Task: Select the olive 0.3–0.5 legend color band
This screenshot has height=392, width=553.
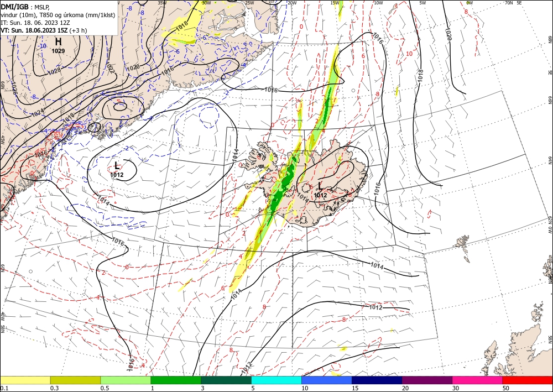Action: pos(75,380)
